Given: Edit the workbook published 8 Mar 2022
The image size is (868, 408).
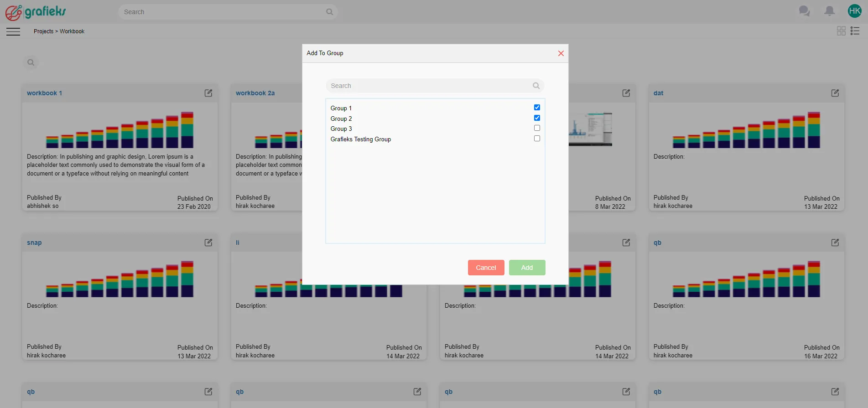Looking at the screenshot, I should coord(626,93).
